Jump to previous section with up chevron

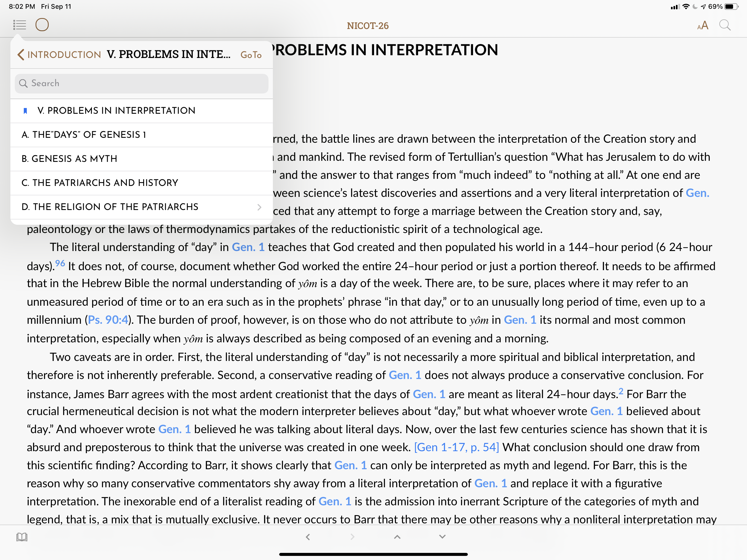coord(397,537)
